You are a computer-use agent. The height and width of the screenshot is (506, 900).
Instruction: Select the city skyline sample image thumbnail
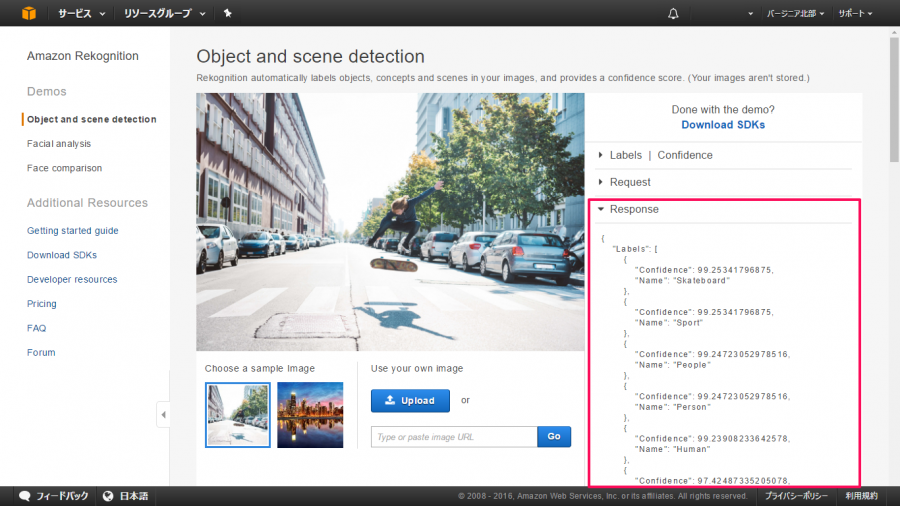[310, 415]
